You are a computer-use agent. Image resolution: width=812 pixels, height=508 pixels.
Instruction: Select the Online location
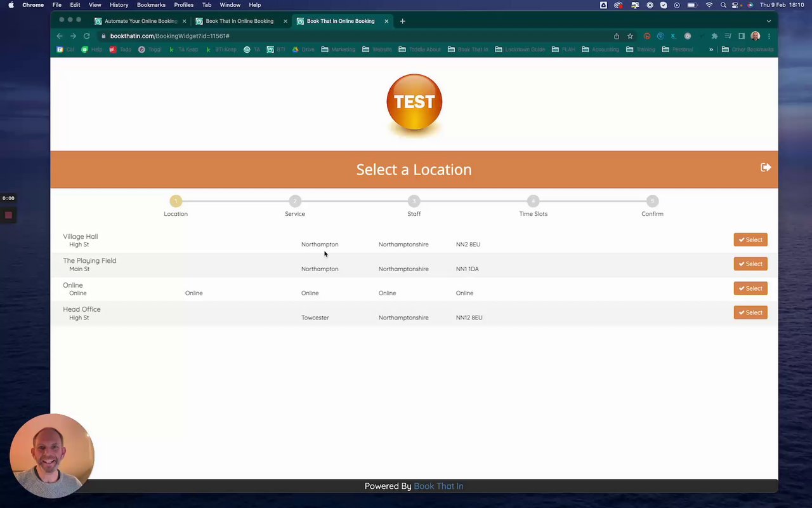(750, 288)
